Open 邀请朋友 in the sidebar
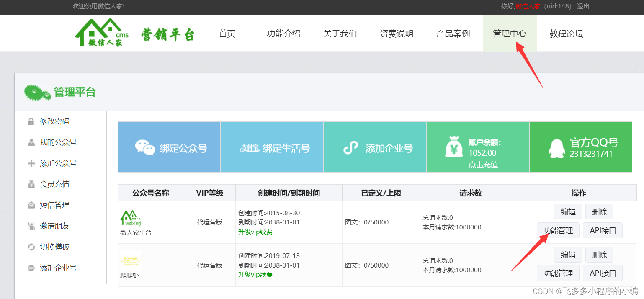This screenshot has width=644, height=299. (x=54, y=226)
